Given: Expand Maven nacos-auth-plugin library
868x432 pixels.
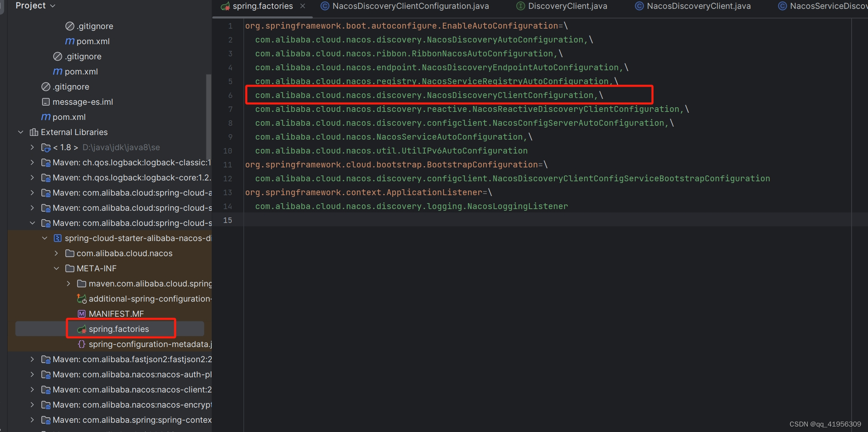Looking at the screenshot, I should 32,374.
